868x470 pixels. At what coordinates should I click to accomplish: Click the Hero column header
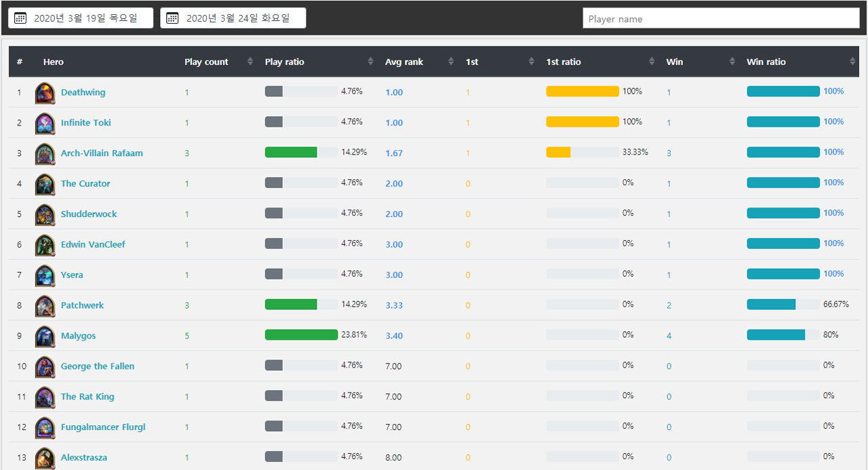[x=54, y=62]
